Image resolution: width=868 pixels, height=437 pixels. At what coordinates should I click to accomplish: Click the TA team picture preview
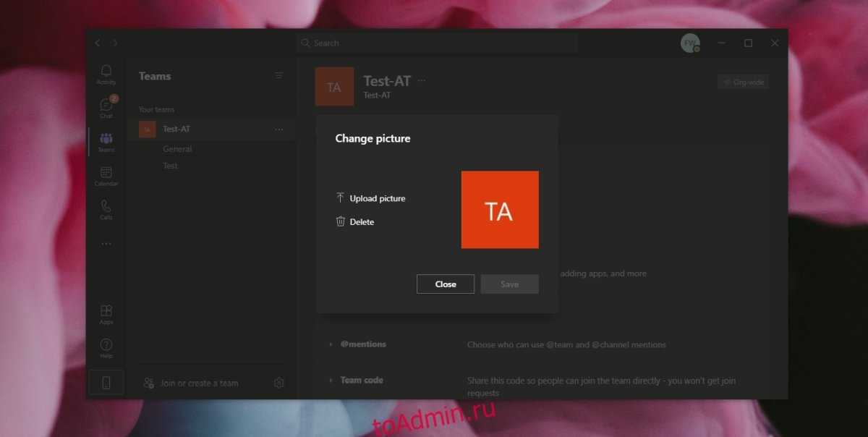[500, 210]
